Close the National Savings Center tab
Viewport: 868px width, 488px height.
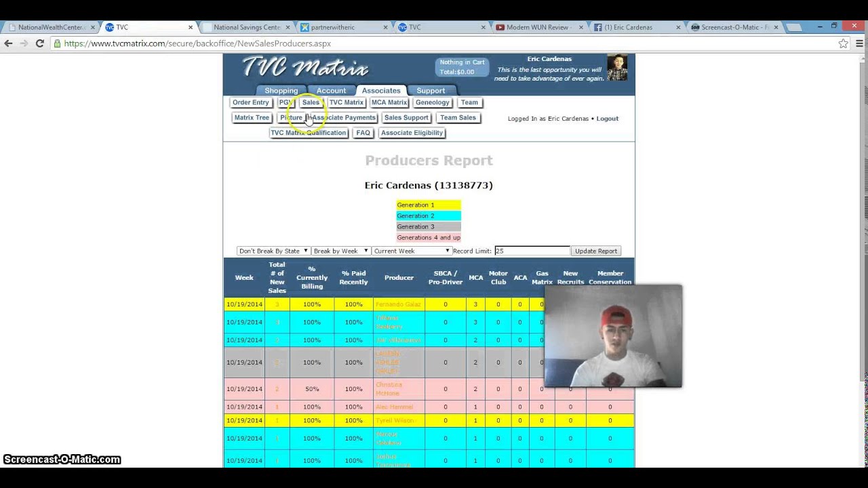288,28
